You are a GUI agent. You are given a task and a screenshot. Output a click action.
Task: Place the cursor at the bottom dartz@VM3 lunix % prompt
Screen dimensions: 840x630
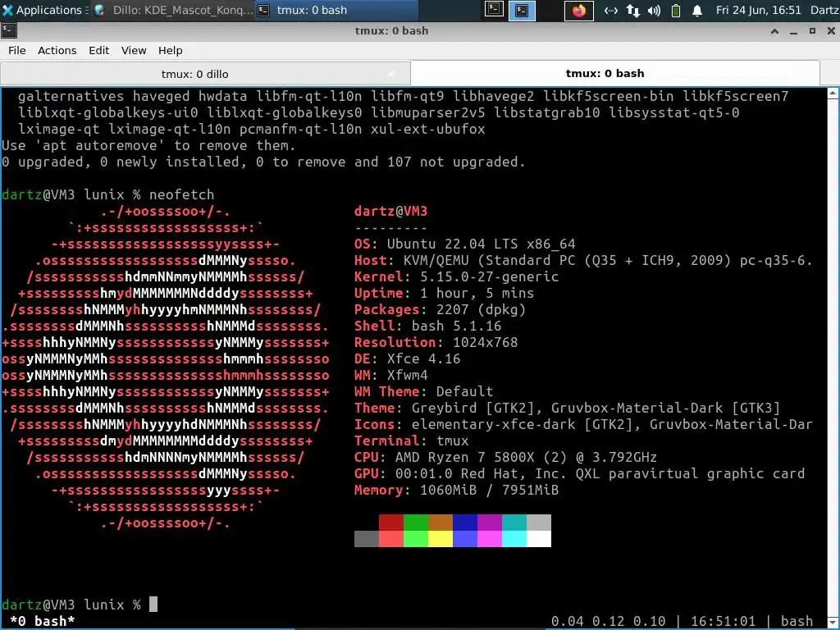click(153, 605)
